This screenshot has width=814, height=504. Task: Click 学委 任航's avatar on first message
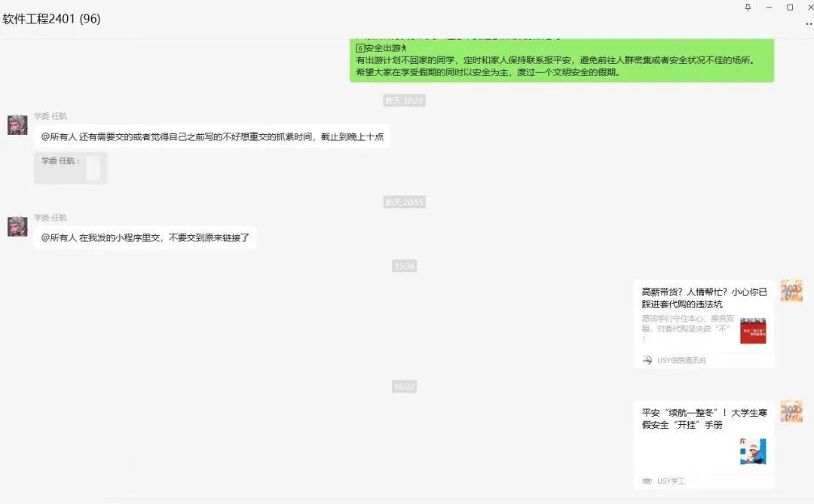point(17,124)
